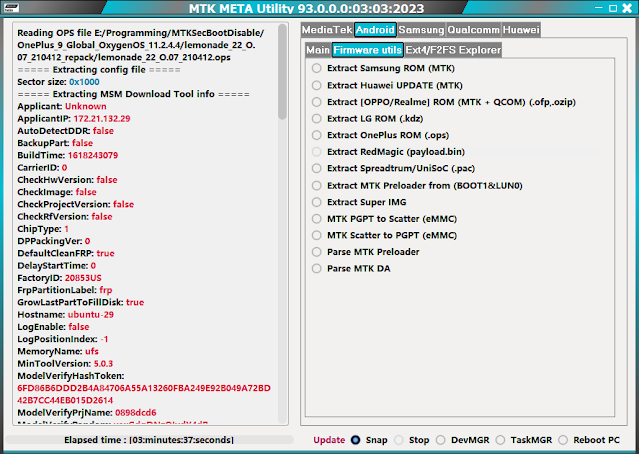
Task: Select Extract MTK Preloader from BOOT1&LUN0
Action: (x=417, y=185)
